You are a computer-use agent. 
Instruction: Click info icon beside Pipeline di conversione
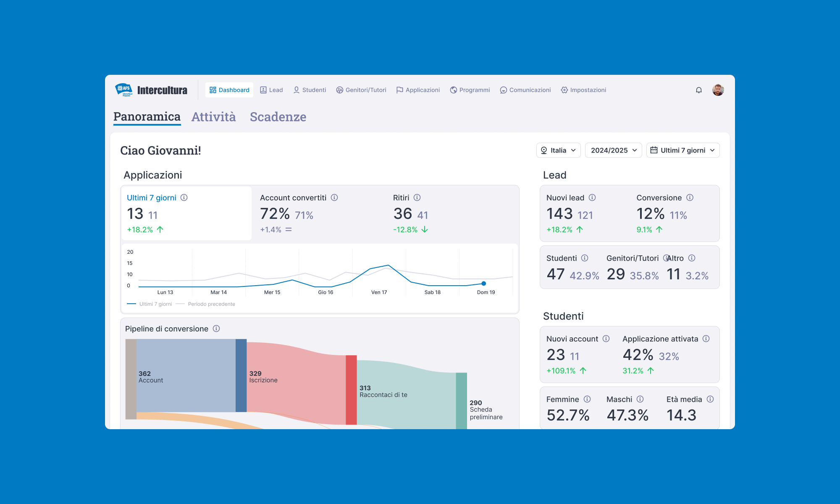(x=216, y=328)
